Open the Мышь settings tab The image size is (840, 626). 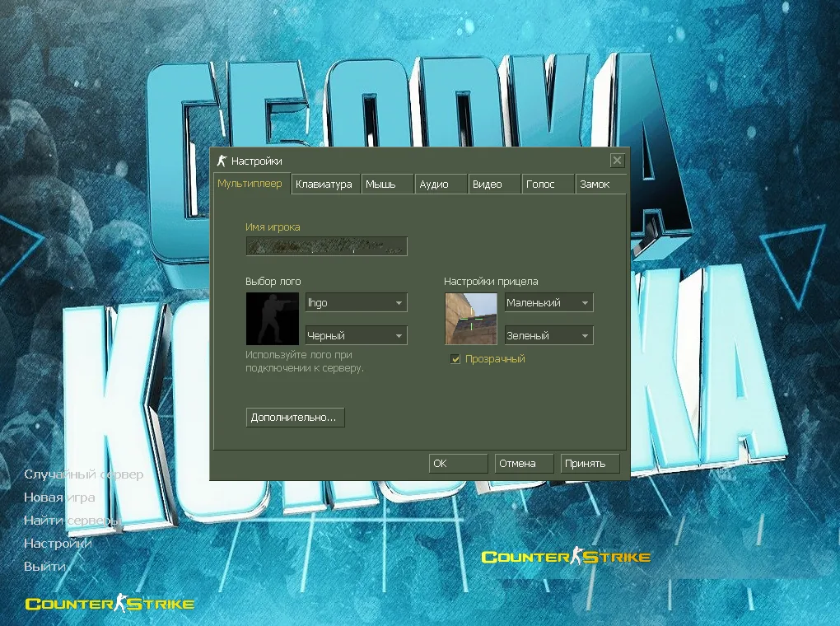point(387,185)
